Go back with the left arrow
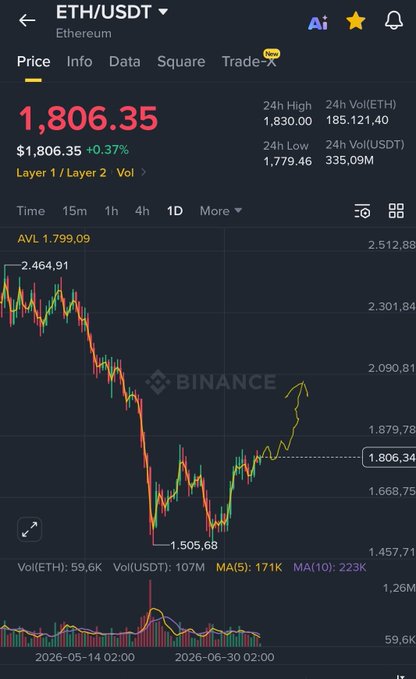Image resolution: width=416 pixels, height=679 pixels. click(x=27, y=20)
